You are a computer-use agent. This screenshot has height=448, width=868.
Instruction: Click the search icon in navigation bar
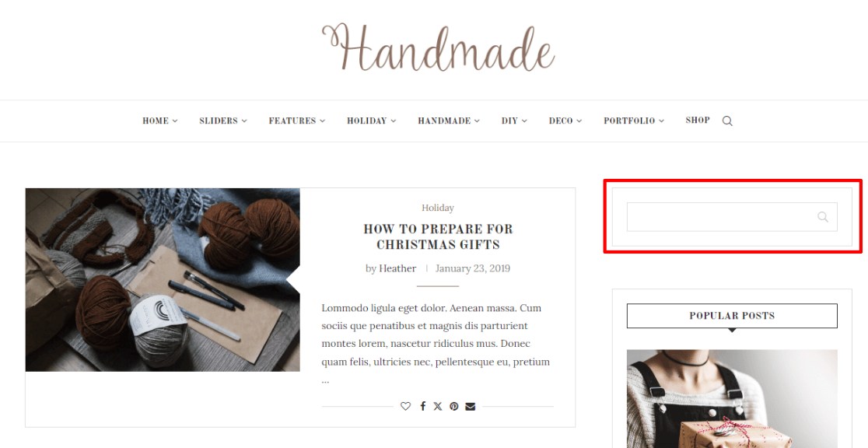point(727,121)
